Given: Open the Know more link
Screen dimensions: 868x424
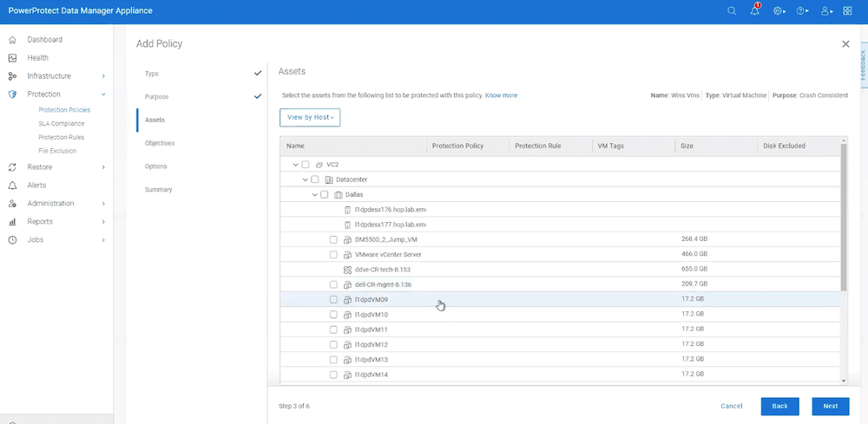Looking at the screenshot, I should pyautogui.click(x=501, y=95).
